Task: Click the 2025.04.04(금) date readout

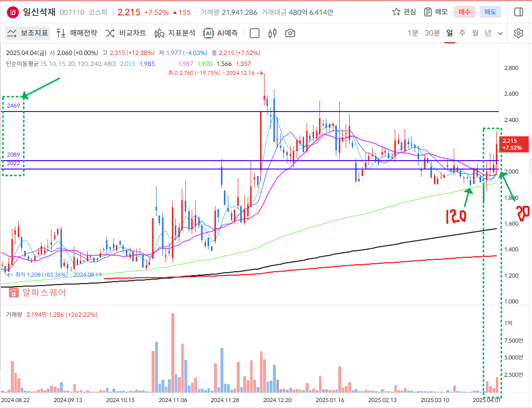Action: pos(26,53)
